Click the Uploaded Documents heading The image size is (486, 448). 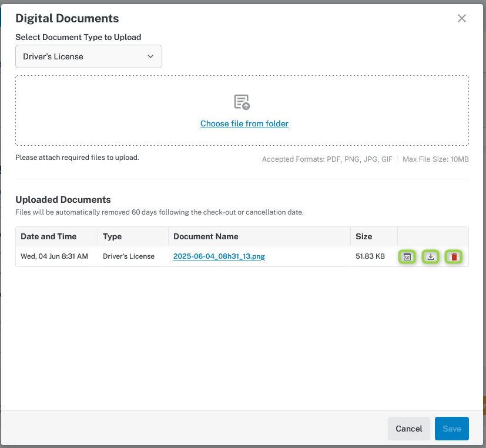coord(63,200)
